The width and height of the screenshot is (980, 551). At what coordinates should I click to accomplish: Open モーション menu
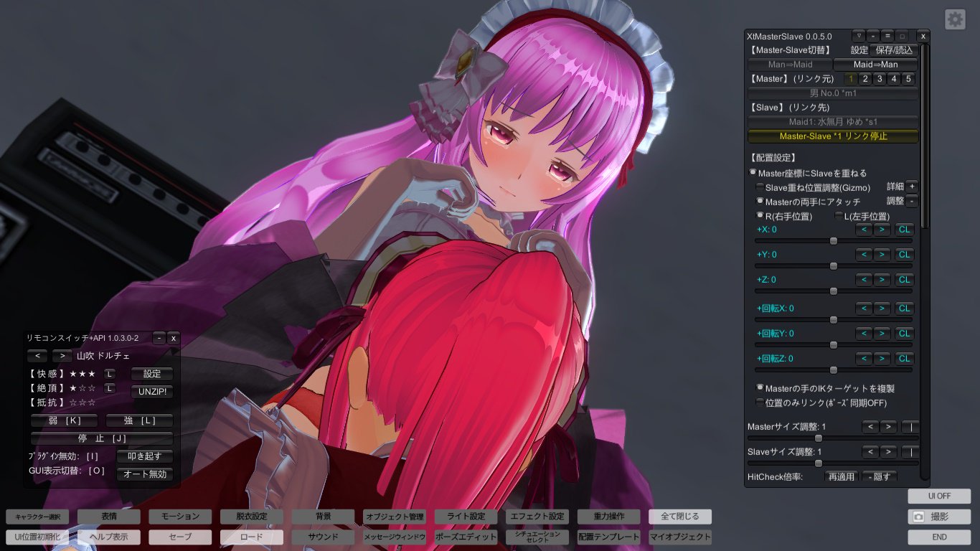coord(180,517)
